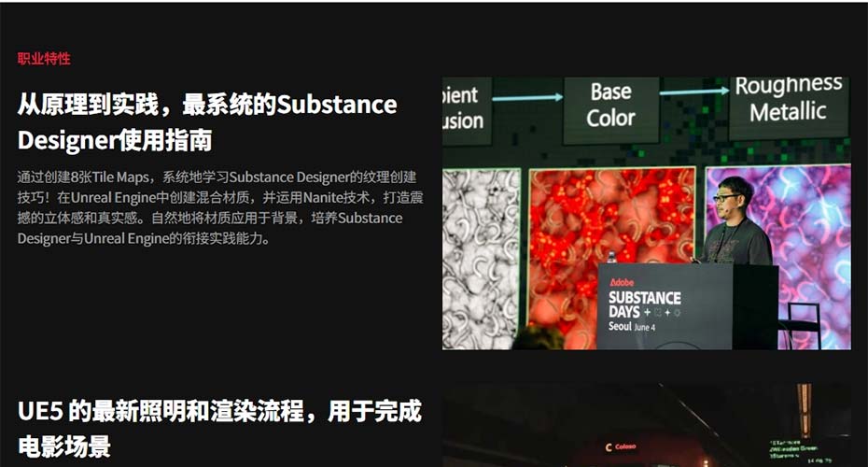Select the paragraph starting with 通过创建8张Tile Maps
This screenshot has height=467, width=868.
pos(219,207)
